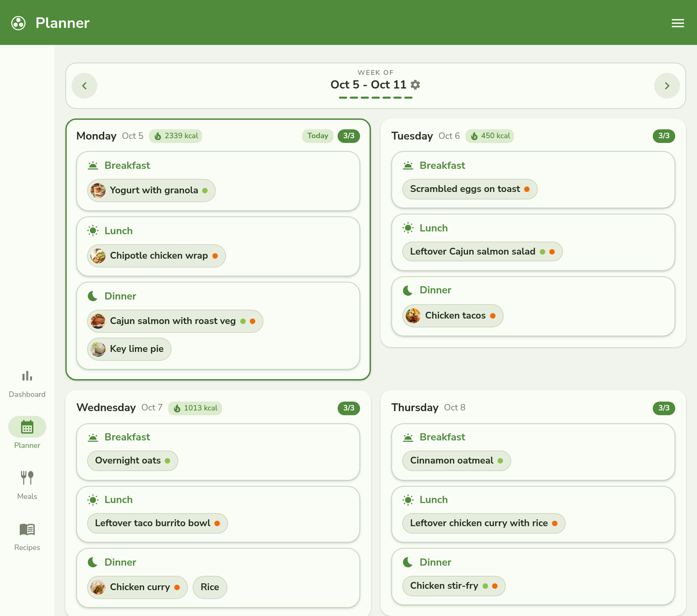Click Cajun salmon roast veg thumbnail

tap(98, 321)
